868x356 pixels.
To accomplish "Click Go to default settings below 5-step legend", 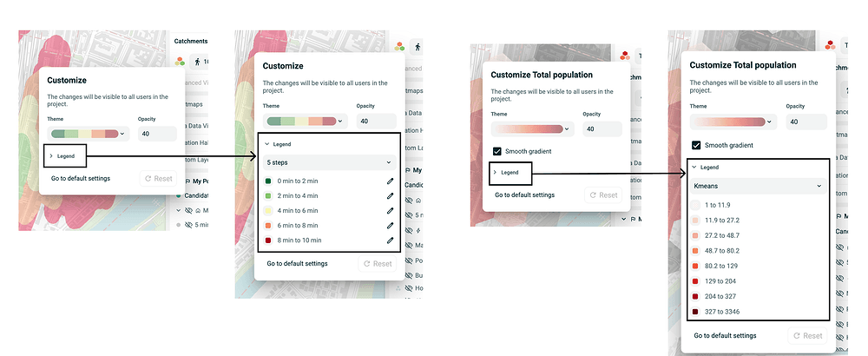I will (x=297, y=263).
